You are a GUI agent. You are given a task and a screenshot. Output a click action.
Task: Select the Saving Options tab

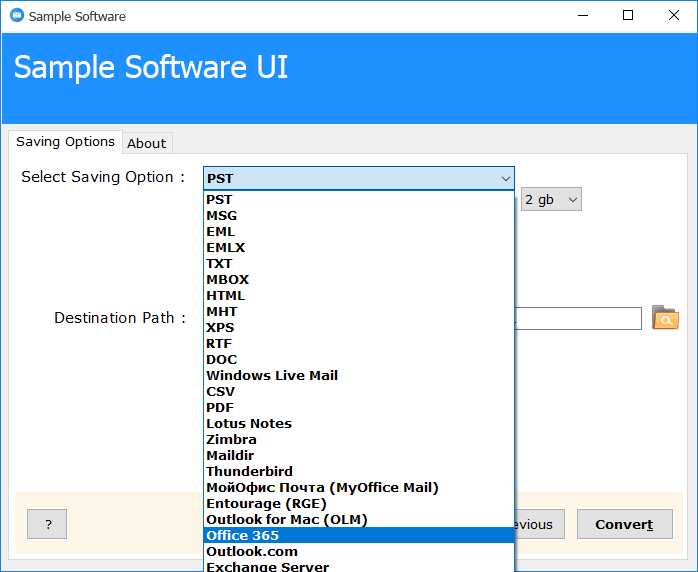65,142
